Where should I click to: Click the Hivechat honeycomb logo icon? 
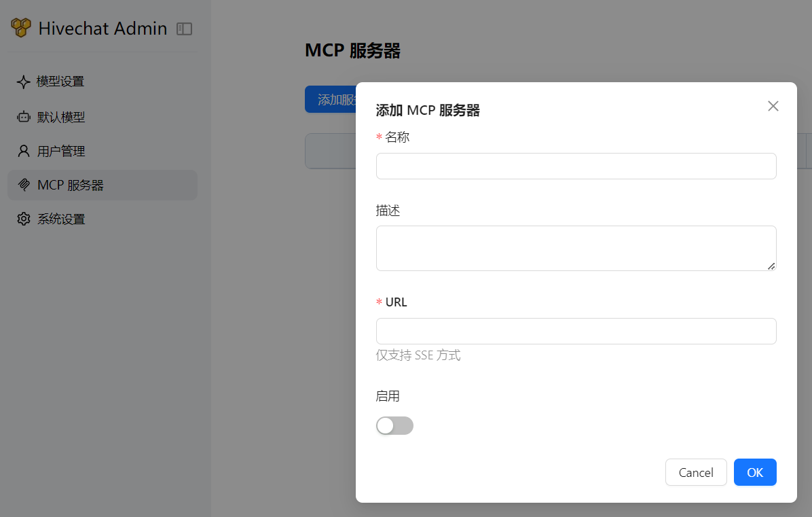point(21,27)
